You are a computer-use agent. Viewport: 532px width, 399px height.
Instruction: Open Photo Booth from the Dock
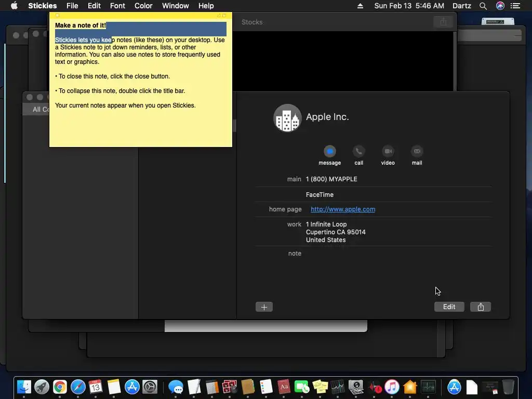[x=230, y=387]
